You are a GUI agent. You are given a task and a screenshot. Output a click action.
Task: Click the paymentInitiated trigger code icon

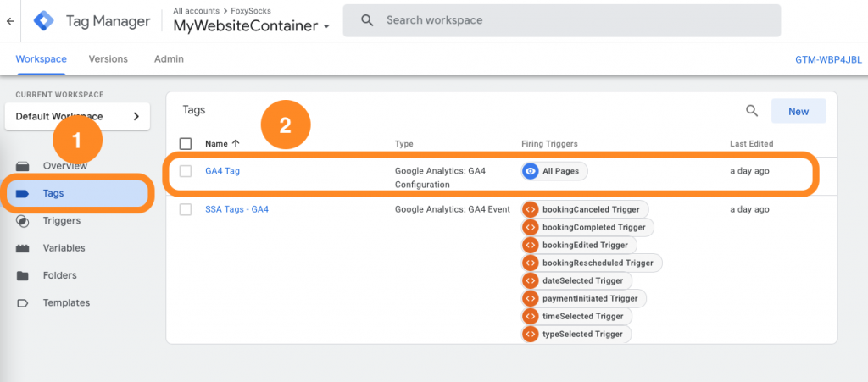pos(531,298)
